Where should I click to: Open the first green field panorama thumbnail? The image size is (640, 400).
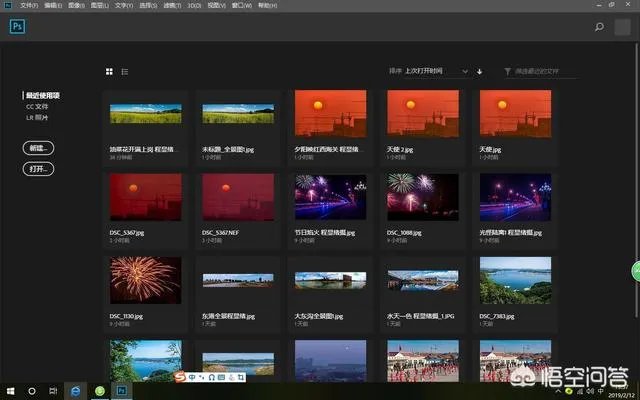[146, 113]
